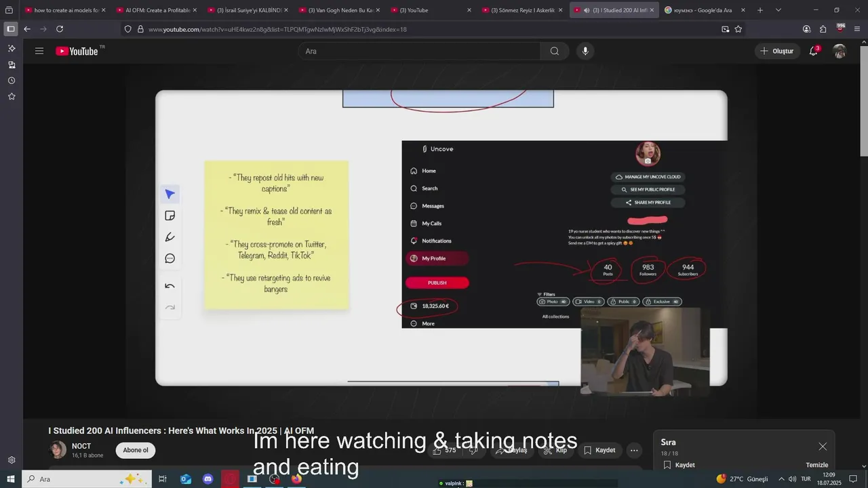Open weather widget 27°C Güneşli

tap(742, 479)
